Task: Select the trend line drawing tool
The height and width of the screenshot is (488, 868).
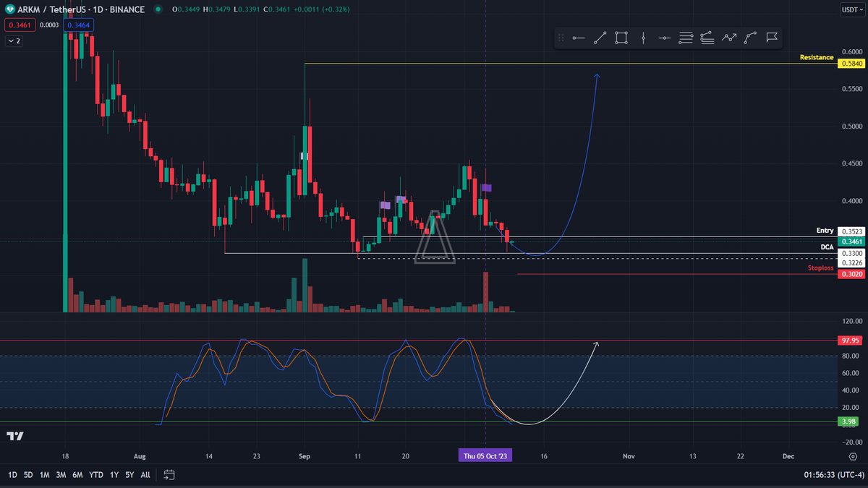Action: click(600, 38)
